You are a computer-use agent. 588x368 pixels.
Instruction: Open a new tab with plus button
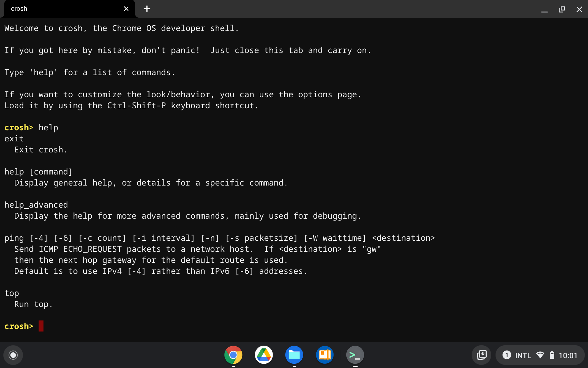click(147, 9)
